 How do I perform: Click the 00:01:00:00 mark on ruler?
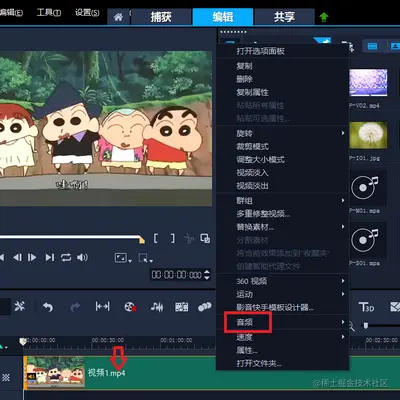tap(176, 340)
